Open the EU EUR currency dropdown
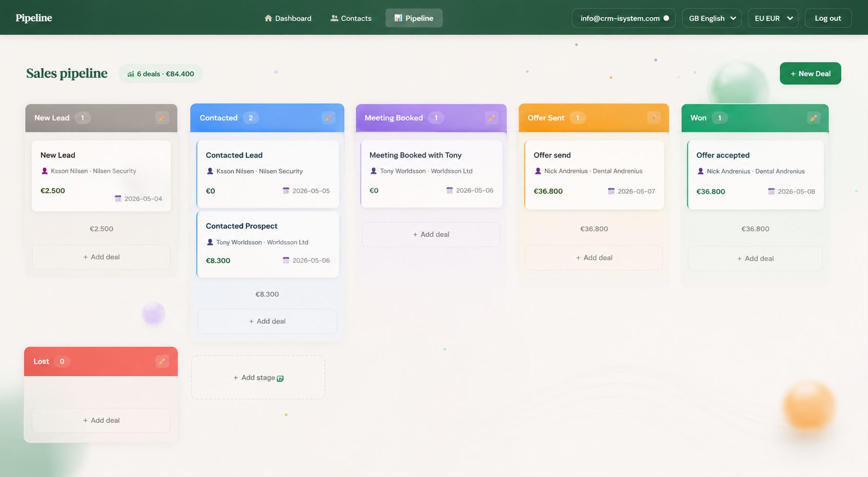Viewport: 868px width, 477px height. (x=773, y=18)
